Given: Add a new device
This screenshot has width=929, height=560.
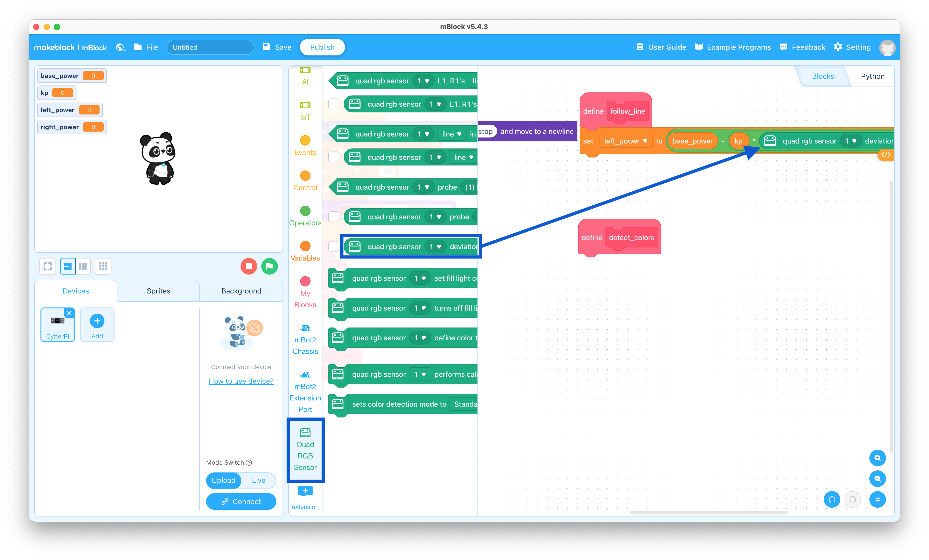Looking at the screenshot, I should pos(97,325).
